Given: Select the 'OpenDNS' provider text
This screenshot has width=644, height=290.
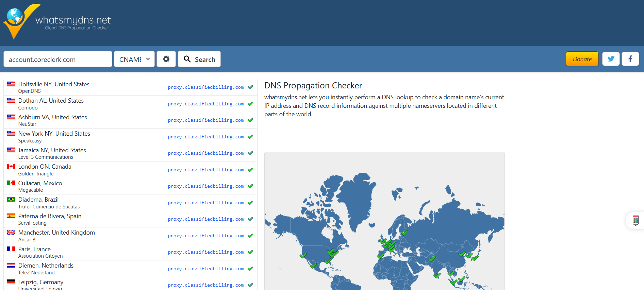Looking at the screenshot, I should click(x=30, y=91).
